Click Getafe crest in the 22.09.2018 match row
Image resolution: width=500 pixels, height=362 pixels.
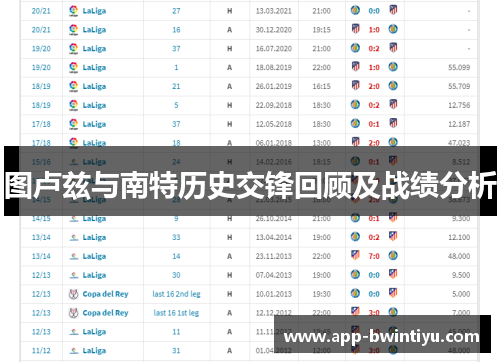click(x=355, y=105)
